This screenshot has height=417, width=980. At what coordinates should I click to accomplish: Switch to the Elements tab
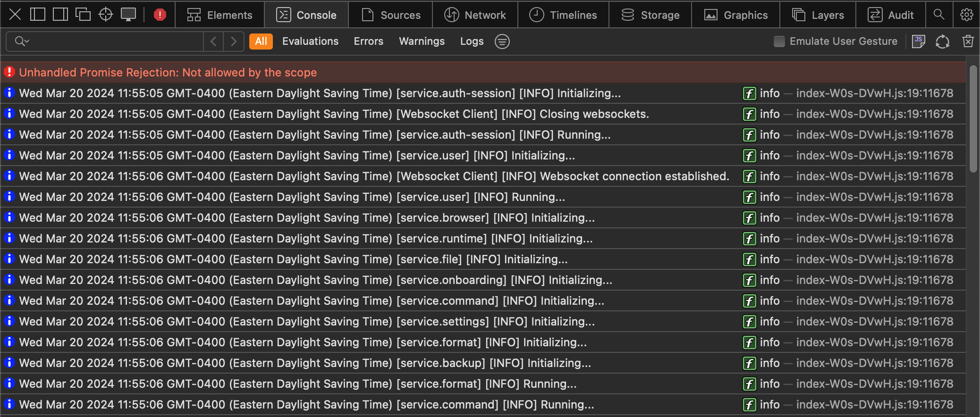(x=220, y=15)
